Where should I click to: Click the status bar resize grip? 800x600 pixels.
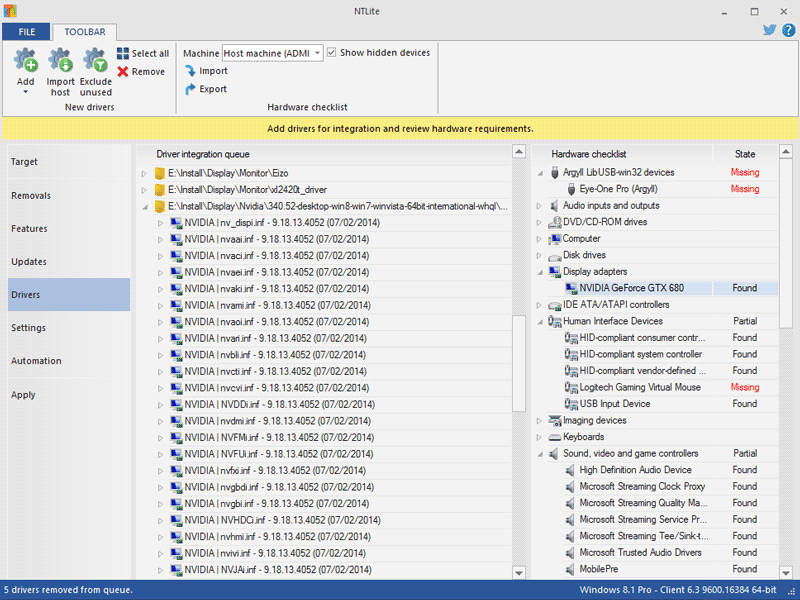791,591
